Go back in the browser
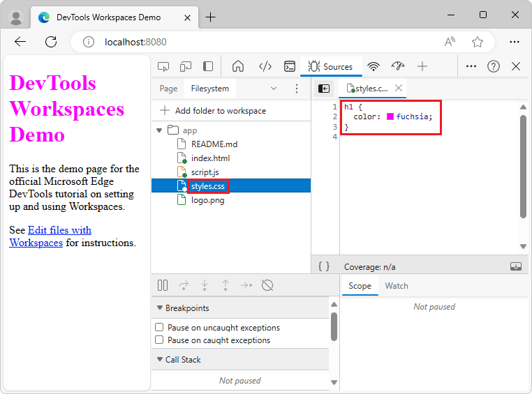Screen dimensions: 532x394 pyautogui.click(x=20, y=42)
